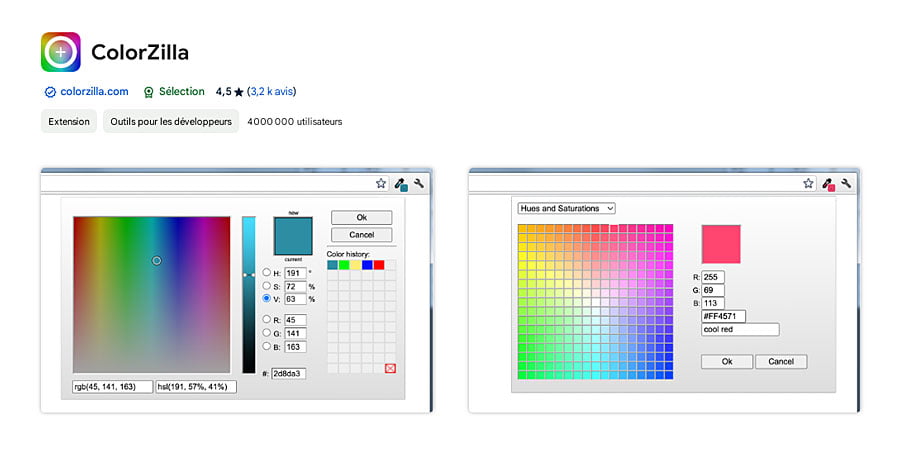Pick the blue swatch in color history
This screenshot has height=450, width=900.
(367, 265)
